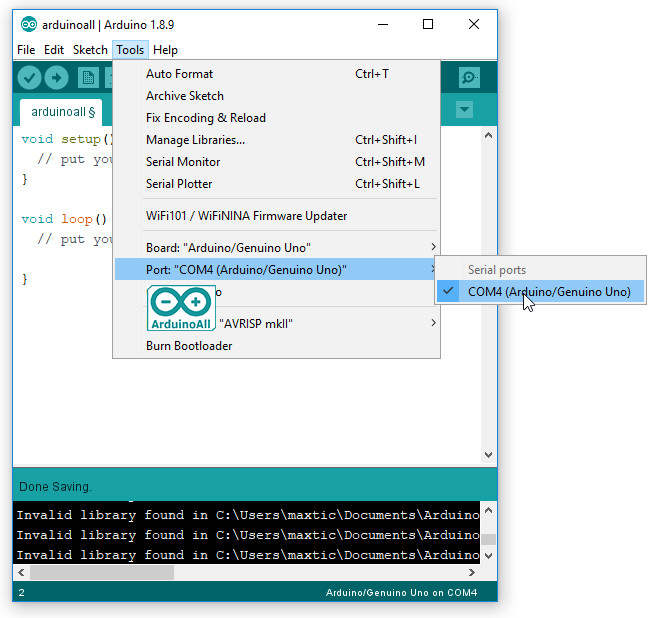Expand Programmer "AVRISP mkII" submenu

click(x=277, y=323)
